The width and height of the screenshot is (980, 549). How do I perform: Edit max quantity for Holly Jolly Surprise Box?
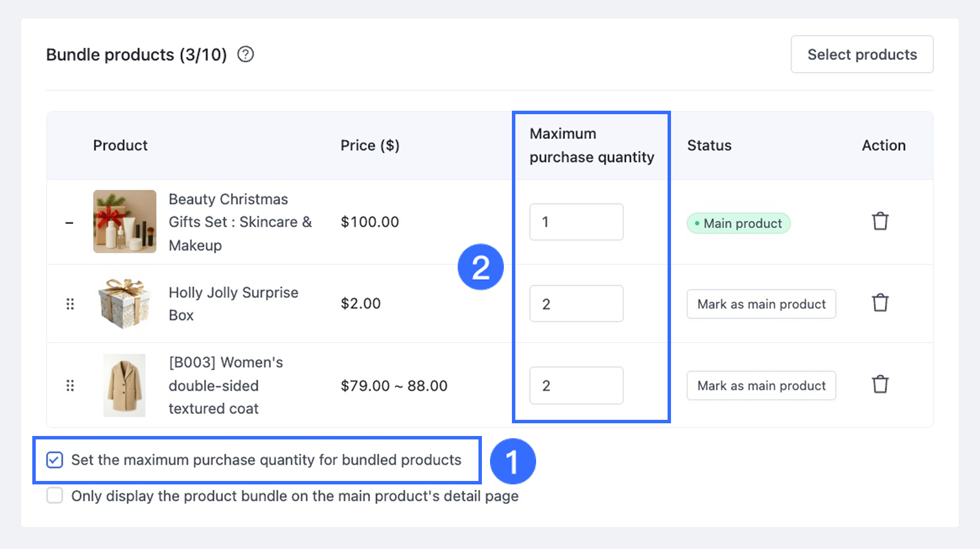576,304
